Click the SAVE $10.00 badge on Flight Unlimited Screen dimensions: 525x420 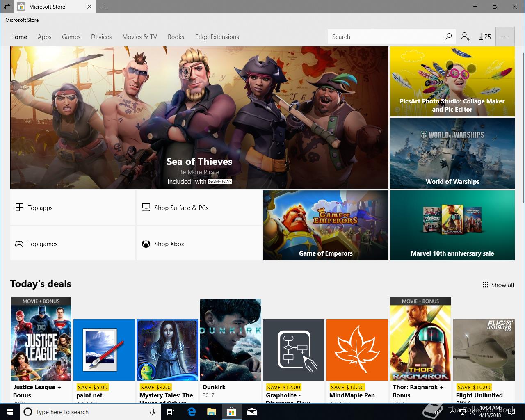(474, 387)
